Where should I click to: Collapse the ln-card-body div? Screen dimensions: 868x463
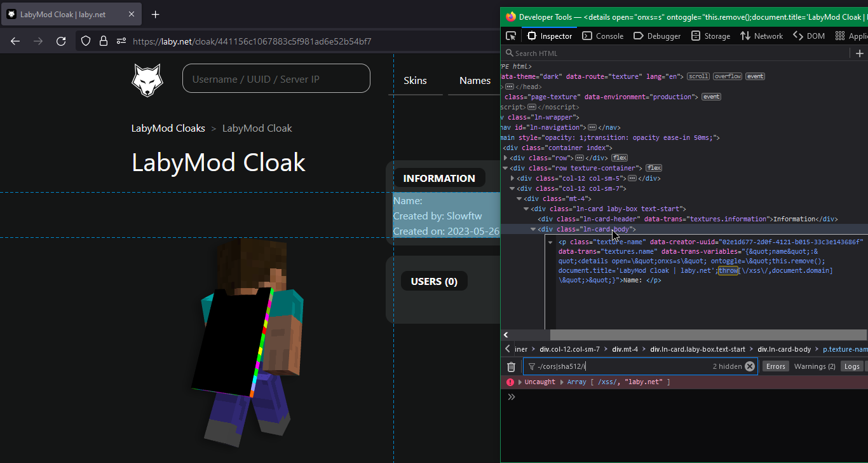534,229
